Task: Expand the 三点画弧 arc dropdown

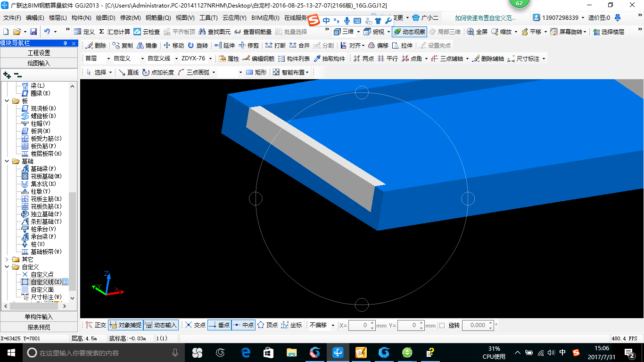Action: click(x=214, y=72)
